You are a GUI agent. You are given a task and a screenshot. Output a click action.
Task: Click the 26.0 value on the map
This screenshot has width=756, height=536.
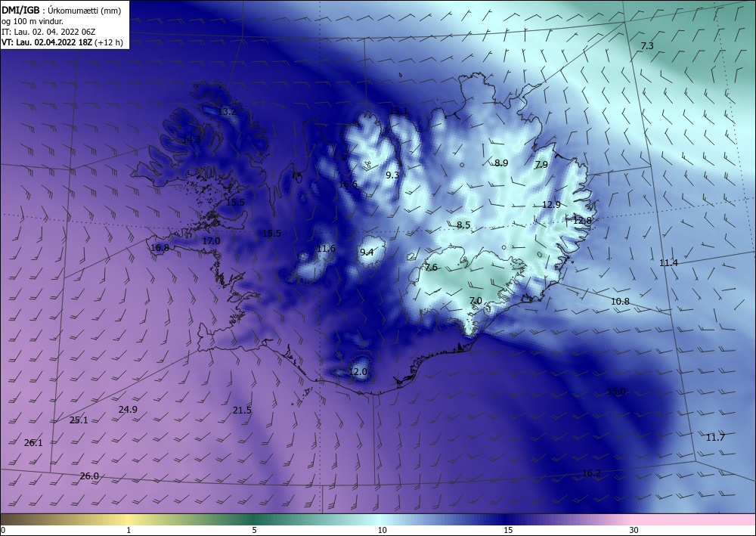coord(89,476)
